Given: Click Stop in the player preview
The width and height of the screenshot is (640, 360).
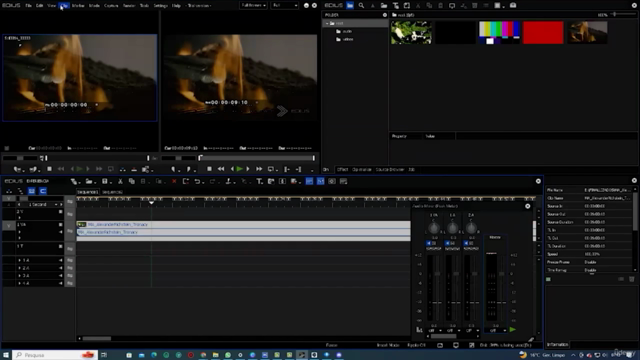Looking at the screenshot, I should click(x=49, y=169).
